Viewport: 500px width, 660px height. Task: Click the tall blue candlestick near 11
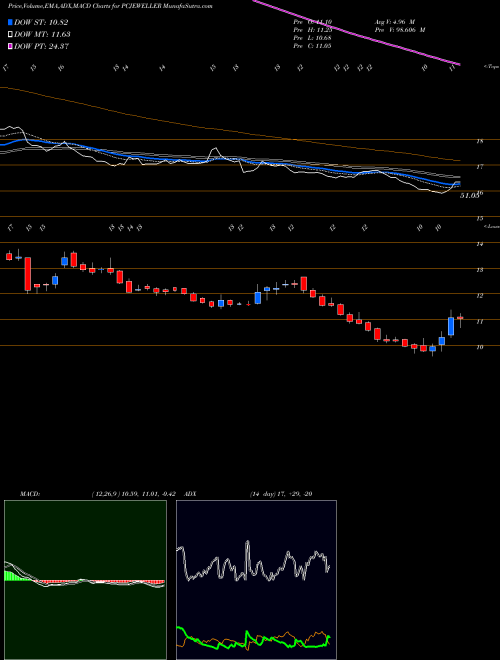(451, 325)
